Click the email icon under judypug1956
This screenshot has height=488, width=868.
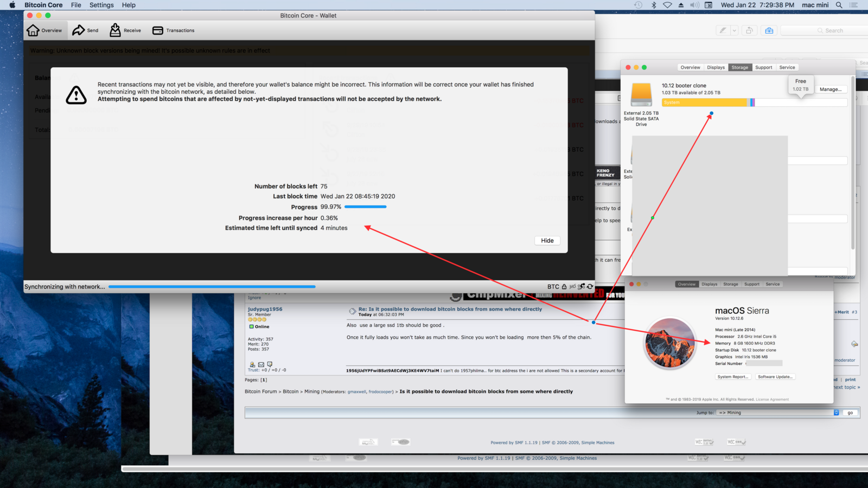click(x=261, y=364)
